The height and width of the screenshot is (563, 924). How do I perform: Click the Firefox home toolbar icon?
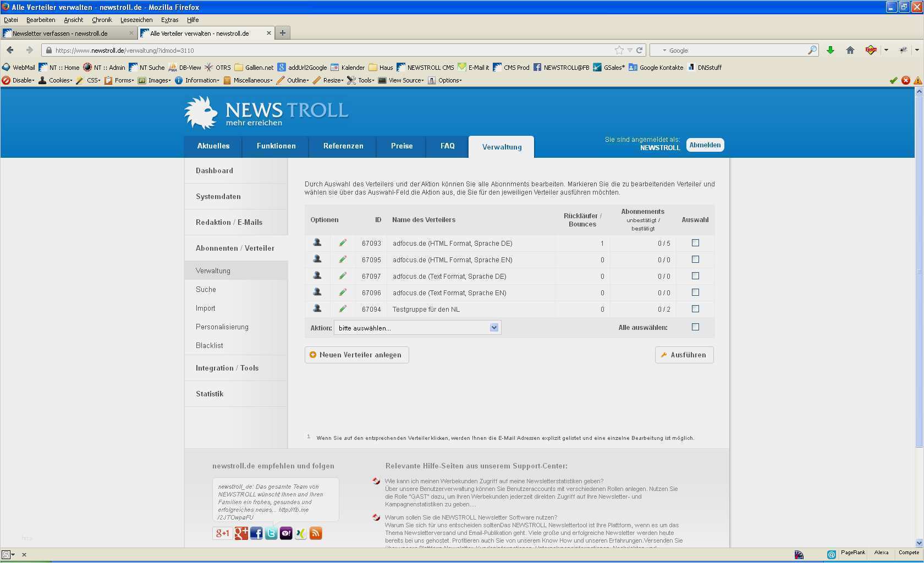[850, 50]
